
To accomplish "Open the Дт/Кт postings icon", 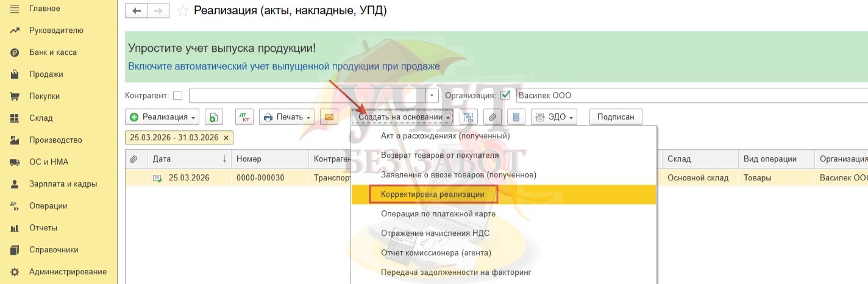I will (244, 117).
